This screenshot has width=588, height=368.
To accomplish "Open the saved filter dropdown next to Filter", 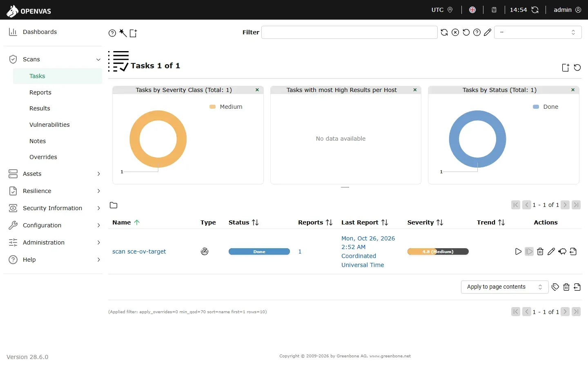I will 538,32.
